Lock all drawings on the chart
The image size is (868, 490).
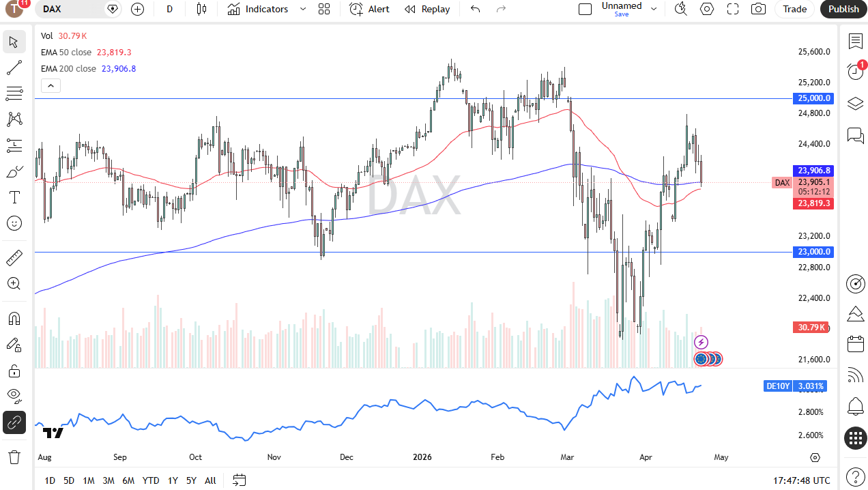click(x=14, y=371)
